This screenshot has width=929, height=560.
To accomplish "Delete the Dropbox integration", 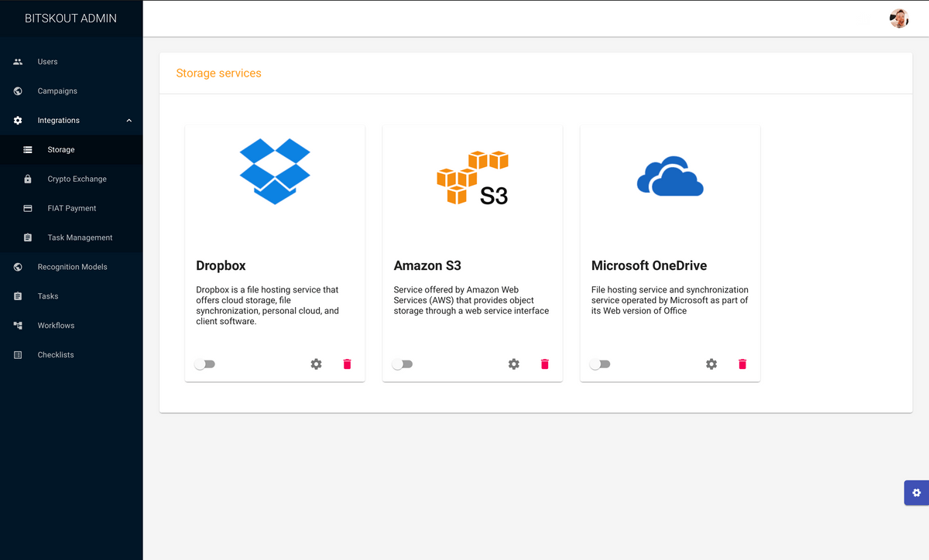I will click(x=347, y=364).
